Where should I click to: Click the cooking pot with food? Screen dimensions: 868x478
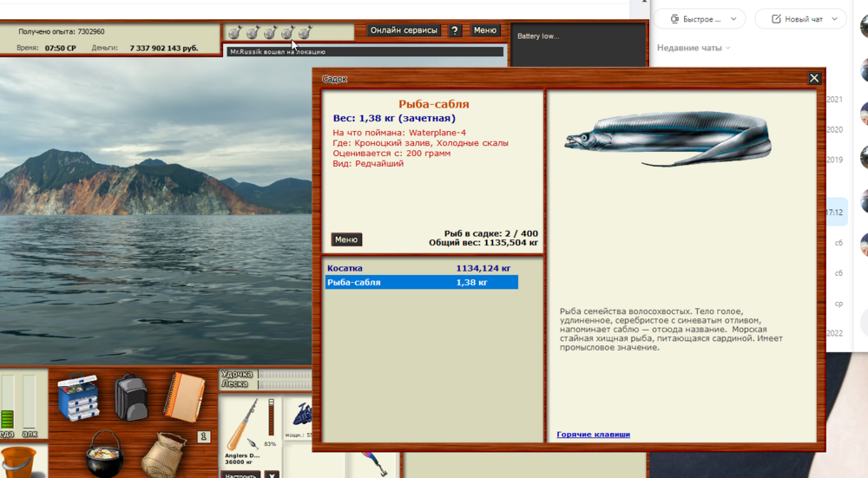coord(104,454)
